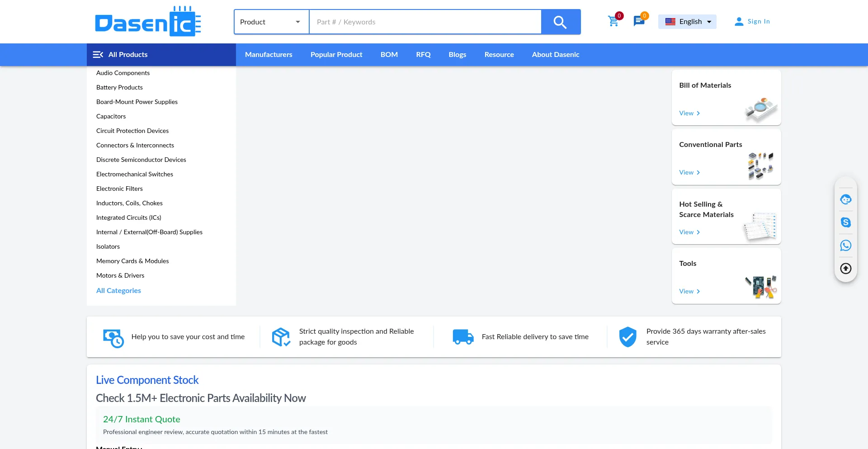Screen dimensions: 868x449
Task: Open the Manufacturers menu item
Action: [269, 55]
